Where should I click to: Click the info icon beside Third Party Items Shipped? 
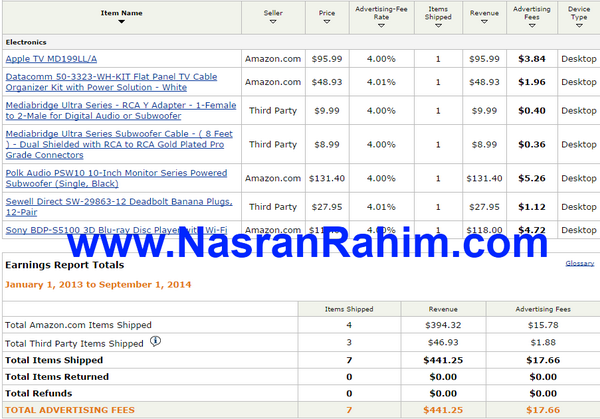(155, 341)
